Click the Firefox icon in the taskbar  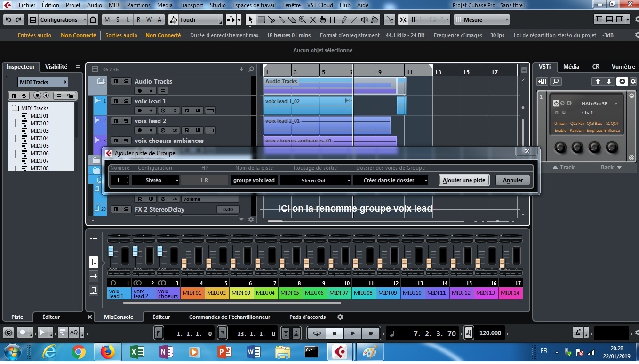108,352
